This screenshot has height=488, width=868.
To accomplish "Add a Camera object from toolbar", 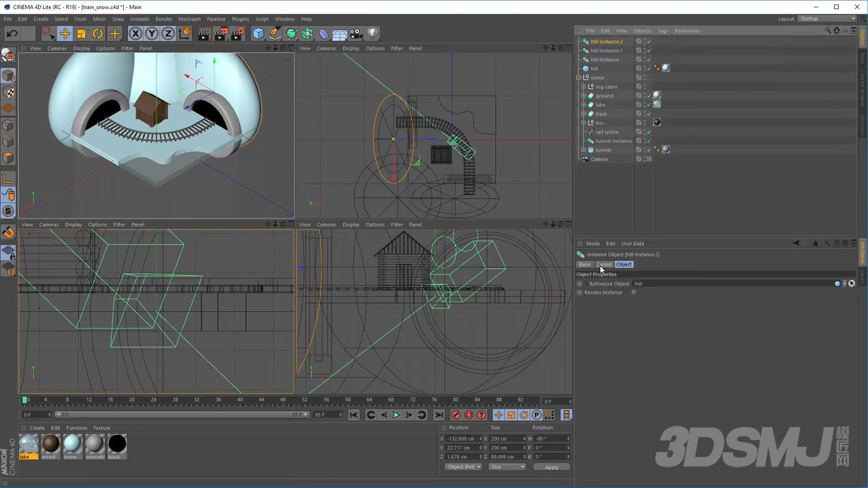I will [356, 33].
